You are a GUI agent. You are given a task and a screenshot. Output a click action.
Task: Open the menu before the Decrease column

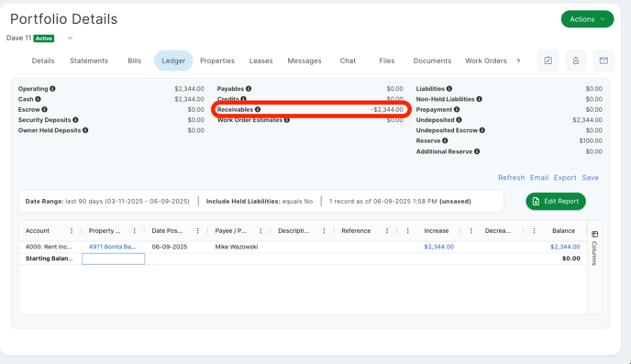(471, 231)
